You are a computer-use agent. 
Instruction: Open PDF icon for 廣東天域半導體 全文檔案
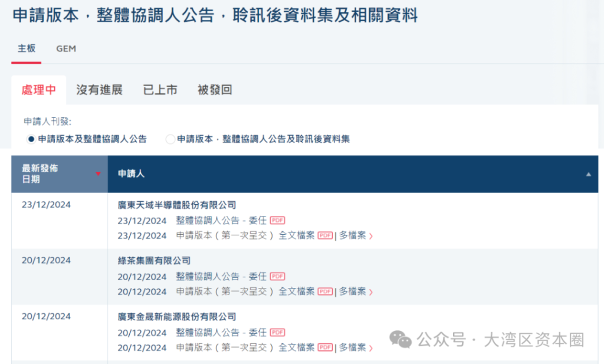tap(325, 235)
